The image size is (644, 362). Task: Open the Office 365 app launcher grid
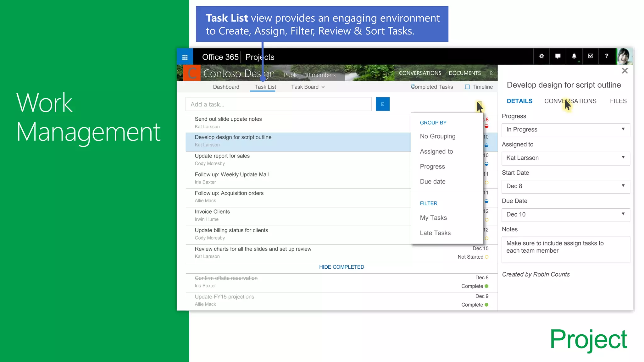[x=185, y=57]
